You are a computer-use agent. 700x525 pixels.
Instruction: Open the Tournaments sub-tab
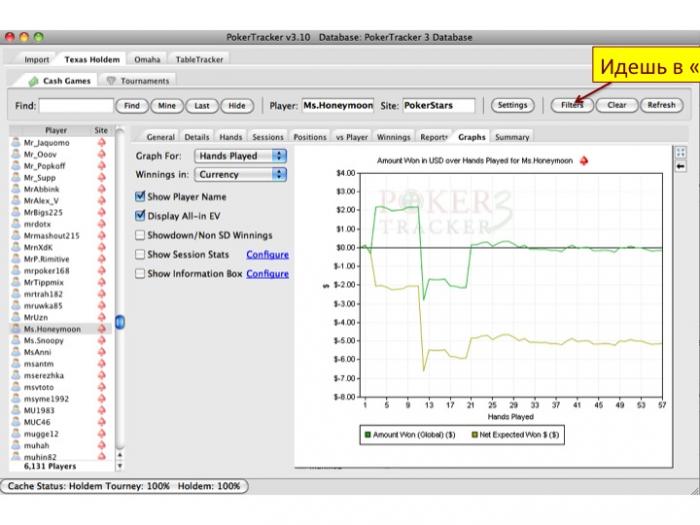pos(139,81)
